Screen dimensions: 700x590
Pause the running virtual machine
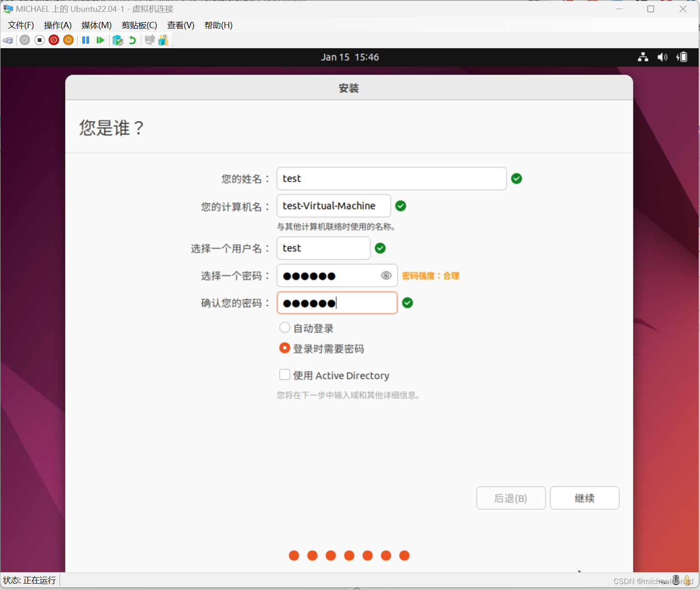coord(85,40)
